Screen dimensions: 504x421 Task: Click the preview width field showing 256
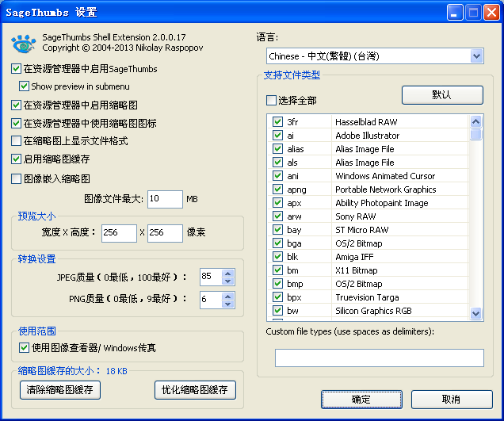(119, 233)
